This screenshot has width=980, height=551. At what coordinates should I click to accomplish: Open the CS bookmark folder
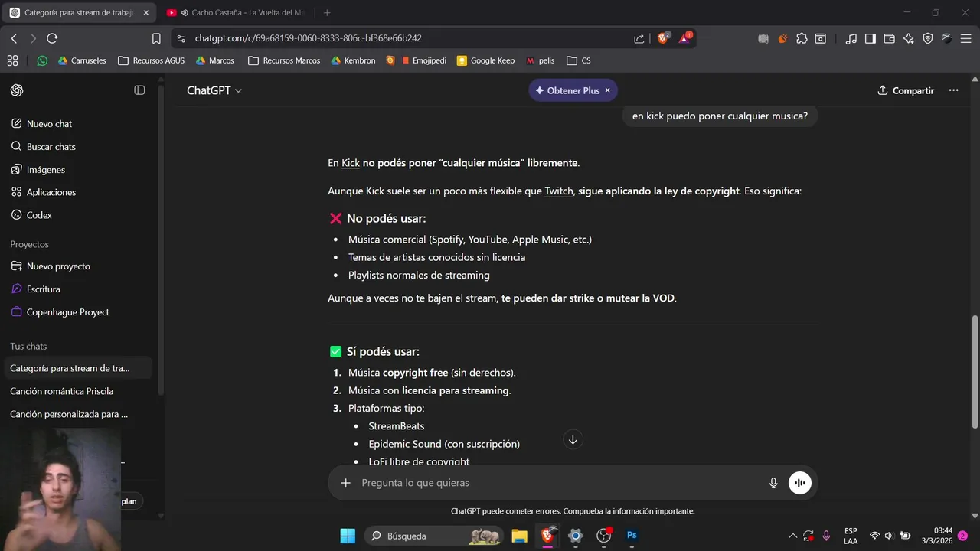click(578, 60)
